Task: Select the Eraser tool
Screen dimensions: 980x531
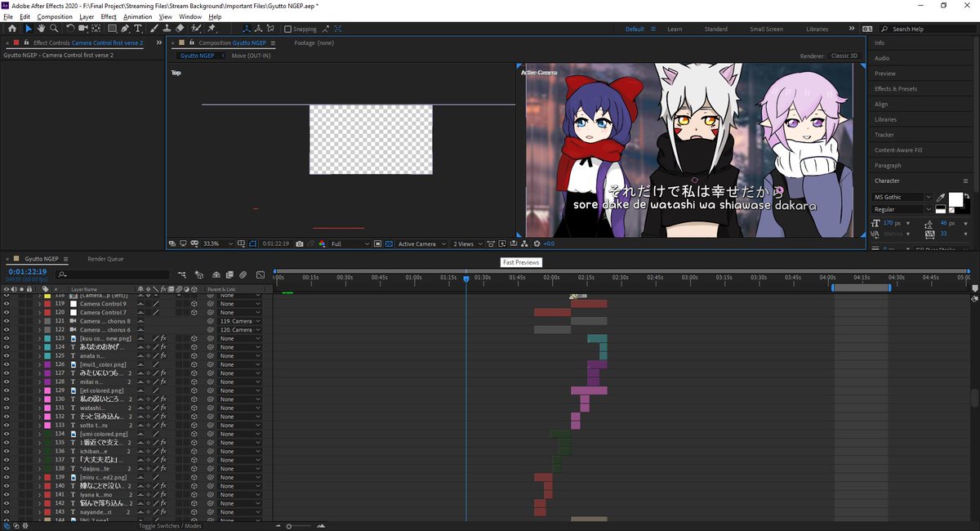Action: 180,29
